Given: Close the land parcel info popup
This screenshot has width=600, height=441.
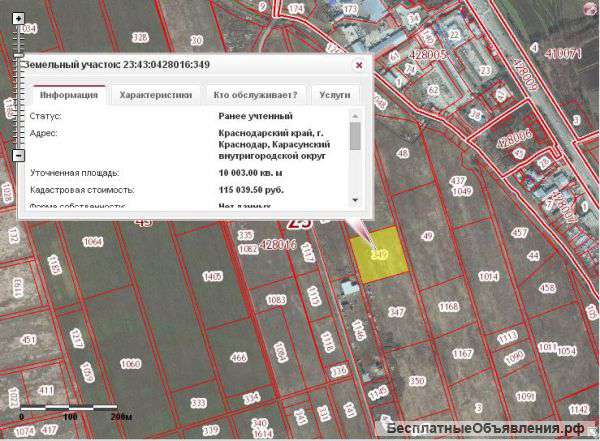Looking at the screenshot, I should [359, 65].
